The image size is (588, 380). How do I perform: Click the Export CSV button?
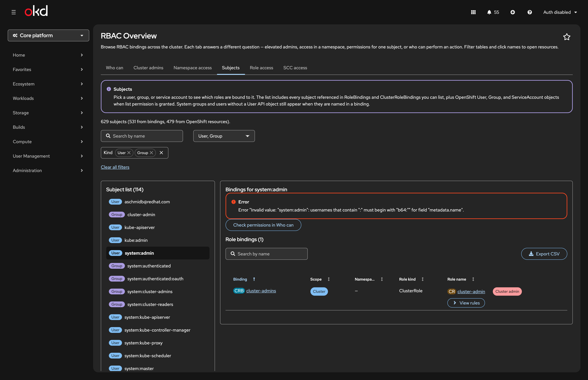pyautogui.click(x=544, y=254)
